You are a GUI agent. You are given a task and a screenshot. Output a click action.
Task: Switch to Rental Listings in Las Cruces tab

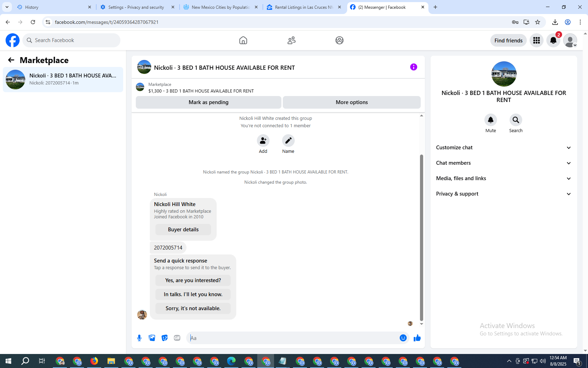point(304,7)
